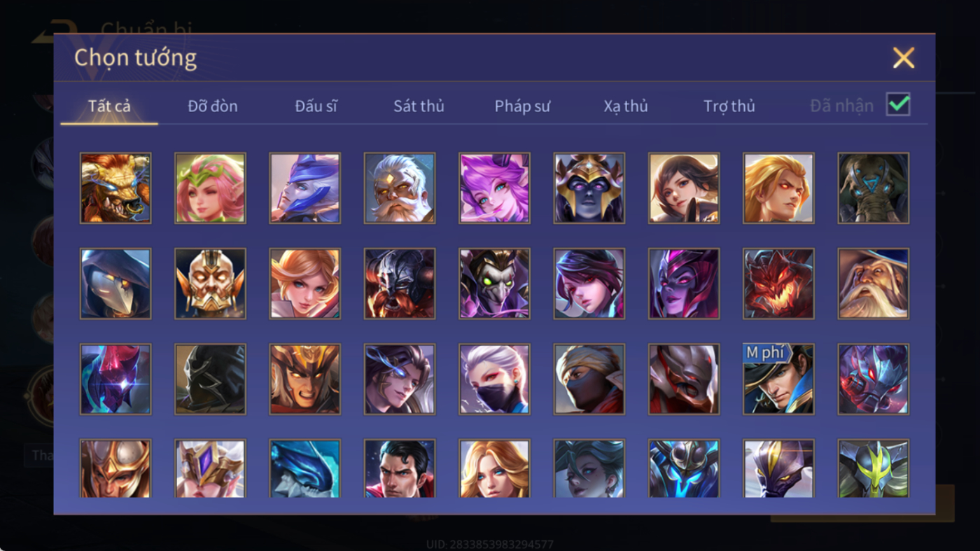Image resolution: width=980 pixels, height=551 pixels.
Task: Choose the hero marked 'M phí'
Action: [778, 379]
